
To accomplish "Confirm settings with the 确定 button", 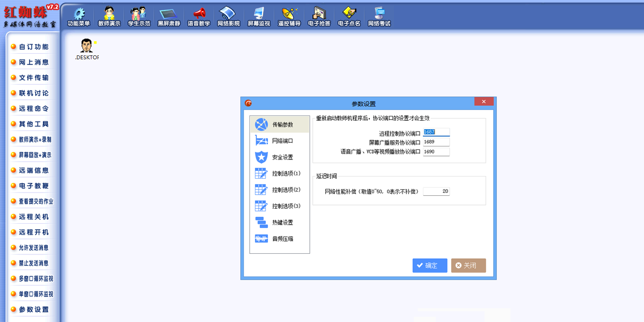I will [x=429, y=265].
